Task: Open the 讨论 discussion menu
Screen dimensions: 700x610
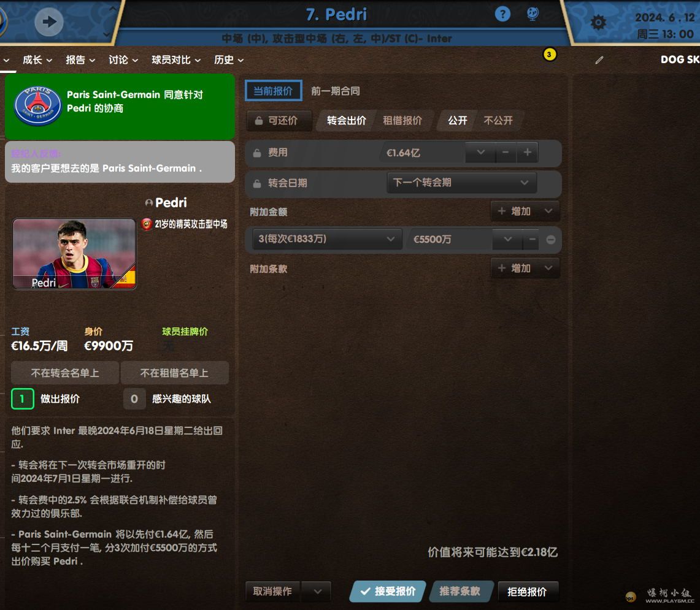Action: [x=123, y=60]
